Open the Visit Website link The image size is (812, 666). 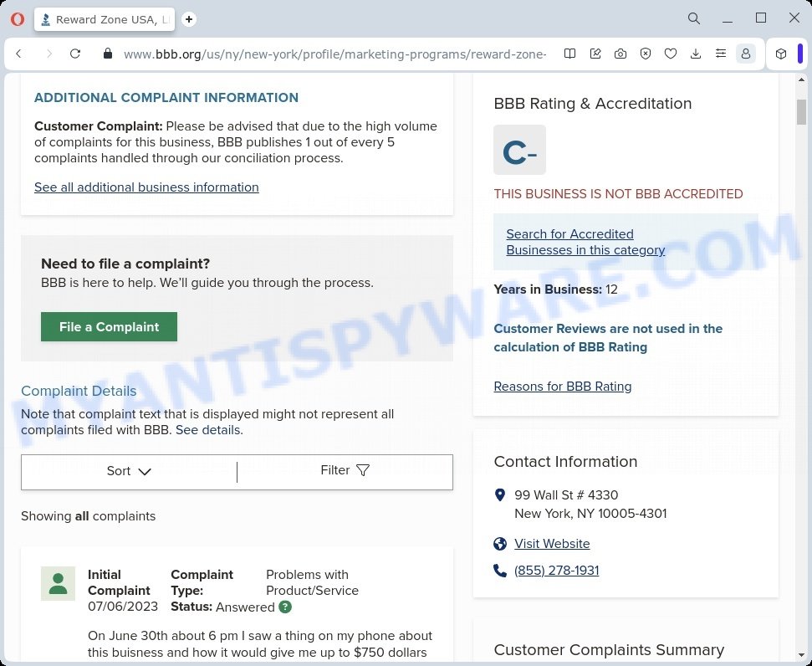[552, 544]
